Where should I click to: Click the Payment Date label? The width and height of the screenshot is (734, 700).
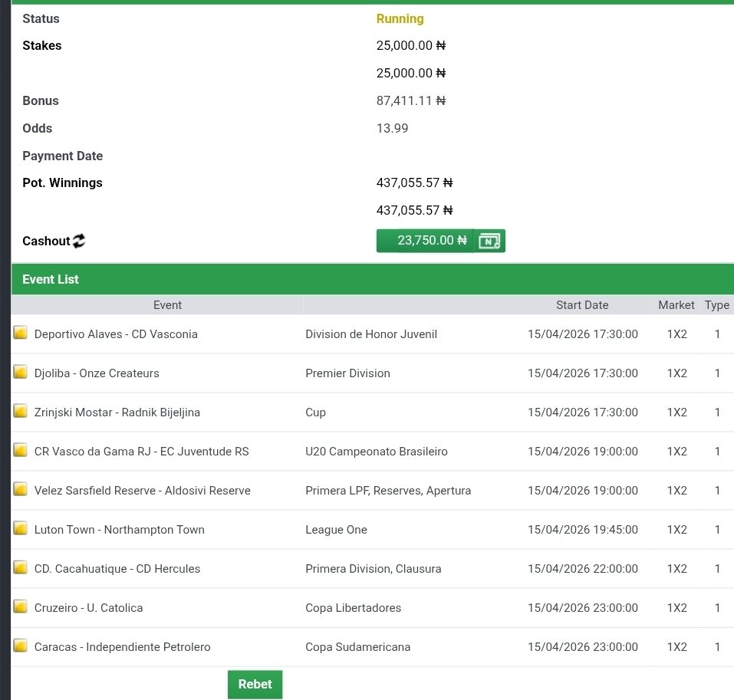pos(62,156)
